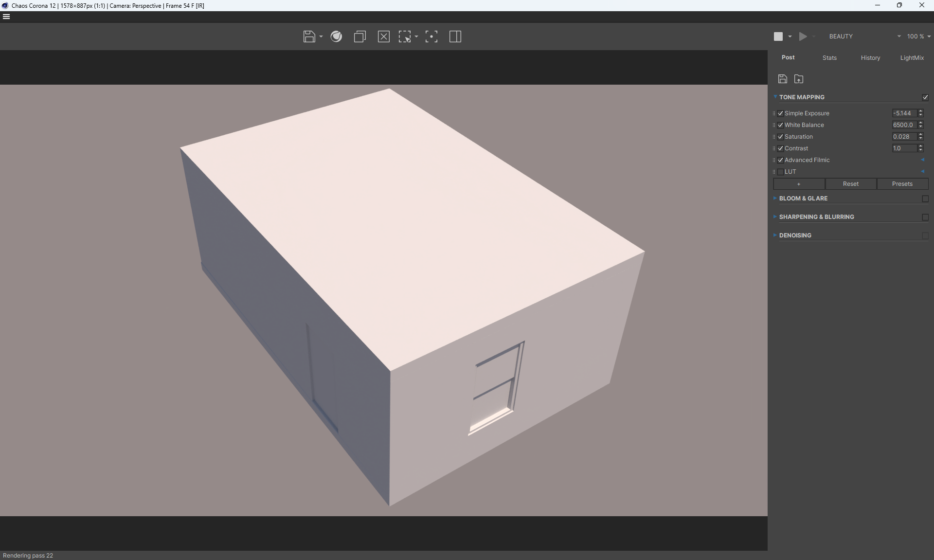This screenshot has height=560, width=934.
Task: Click the copy to clipboard icon
Action: 359,36
